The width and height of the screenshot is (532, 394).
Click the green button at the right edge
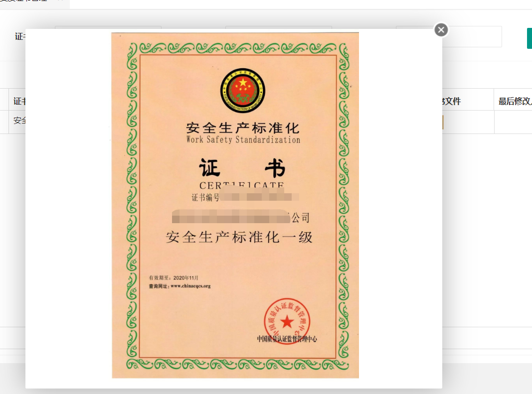coord(530,38)
